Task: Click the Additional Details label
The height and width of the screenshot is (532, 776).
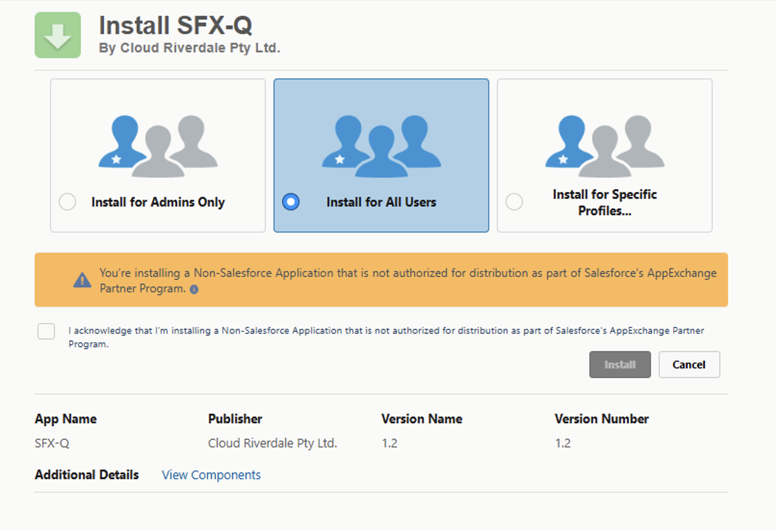Action: (87, 475)
